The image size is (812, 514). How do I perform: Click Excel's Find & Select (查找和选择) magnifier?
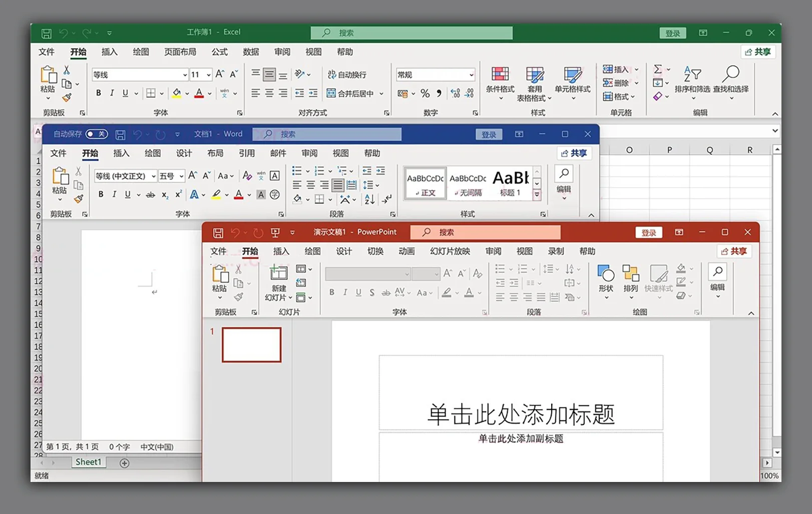[731, 74]
